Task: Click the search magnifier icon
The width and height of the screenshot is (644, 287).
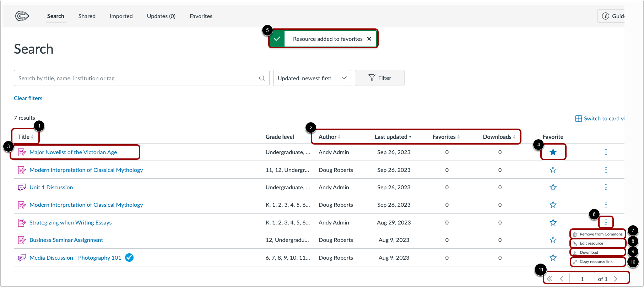Action: coord(262,78)
